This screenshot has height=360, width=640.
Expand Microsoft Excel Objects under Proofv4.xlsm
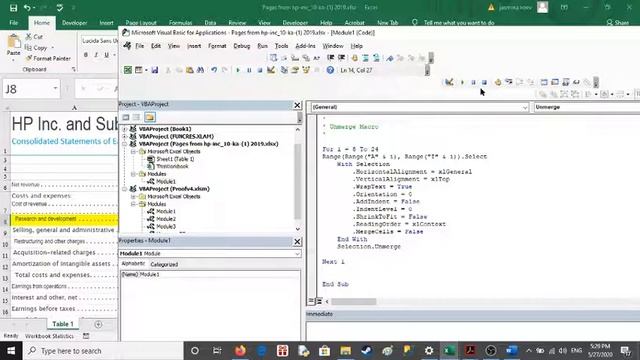[133, 196]
